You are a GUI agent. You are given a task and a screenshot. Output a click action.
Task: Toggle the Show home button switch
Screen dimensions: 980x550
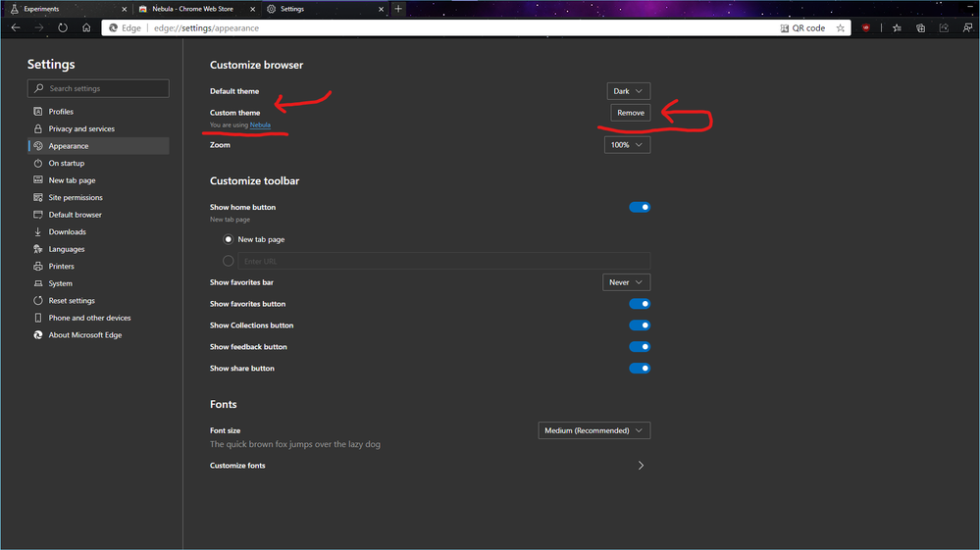pos(640,207)
